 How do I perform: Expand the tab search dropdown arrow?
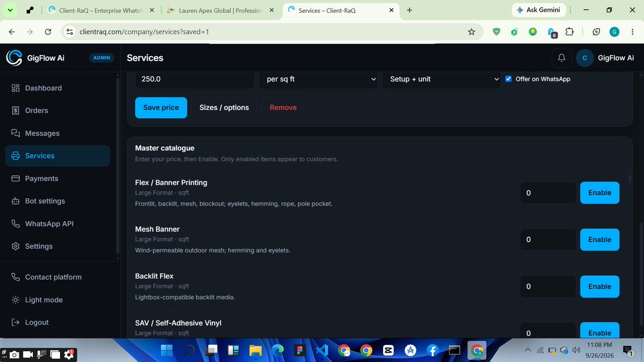click(x=10, y=10)
